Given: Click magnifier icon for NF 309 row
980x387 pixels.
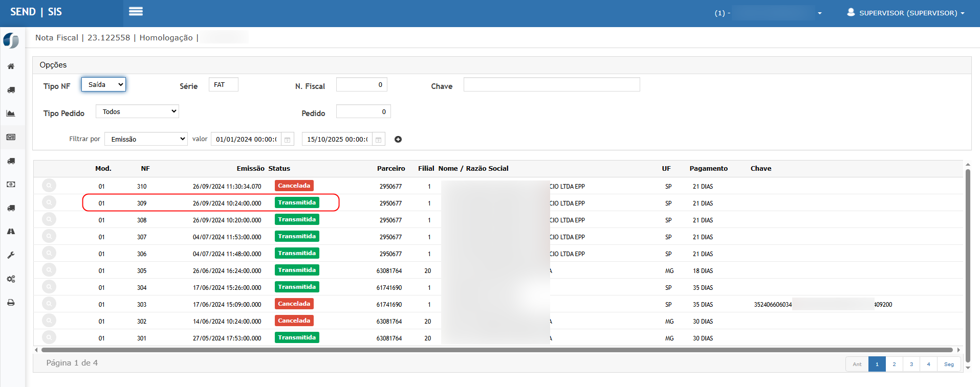Looking at the screenshot, I should tap(49, 202).
